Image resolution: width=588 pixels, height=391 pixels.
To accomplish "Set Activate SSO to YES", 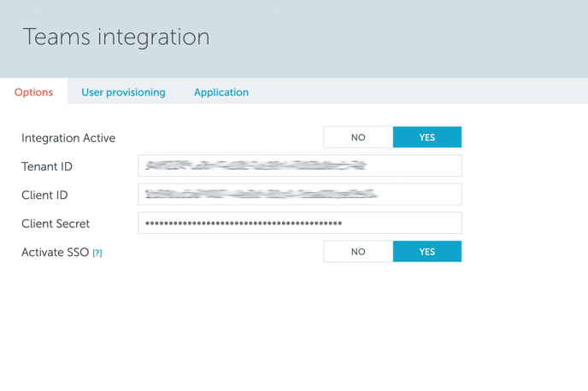I will (427, 252).
